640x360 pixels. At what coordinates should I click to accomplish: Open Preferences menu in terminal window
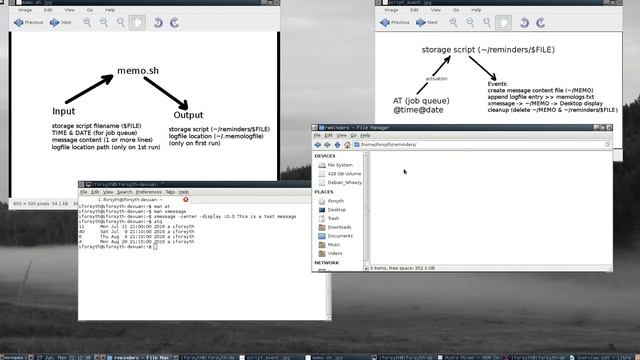click(149, 192)
